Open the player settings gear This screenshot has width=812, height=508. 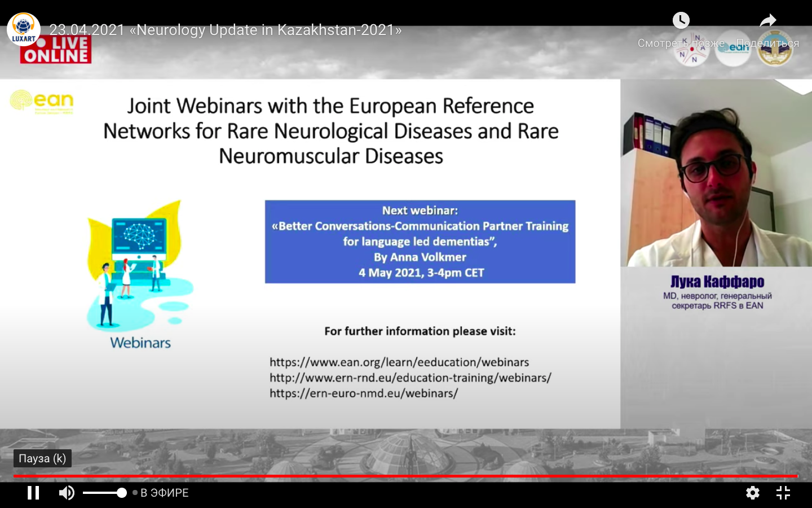753,493
